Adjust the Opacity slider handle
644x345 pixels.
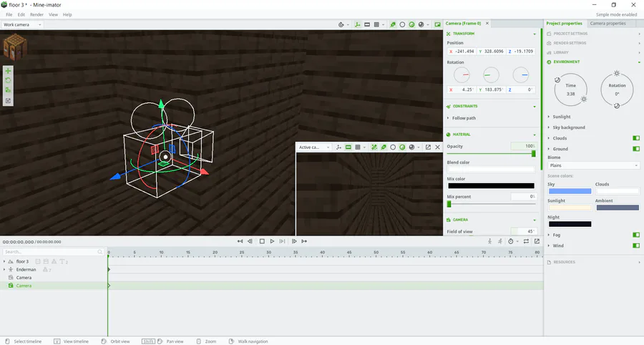point(534,153)
